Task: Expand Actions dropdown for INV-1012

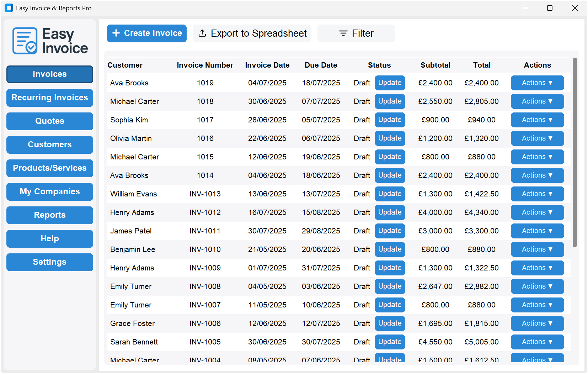Action: pos(537,212)
